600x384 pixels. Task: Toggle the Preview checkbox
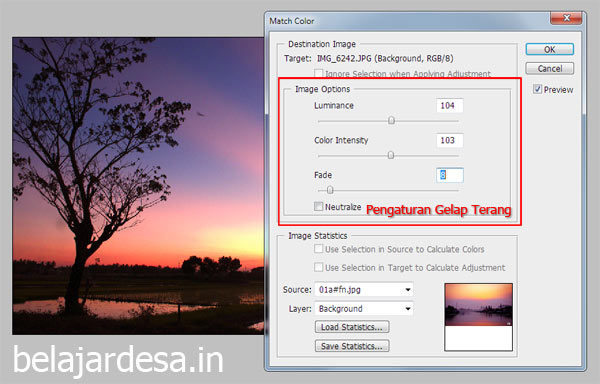tap(537, 89)
